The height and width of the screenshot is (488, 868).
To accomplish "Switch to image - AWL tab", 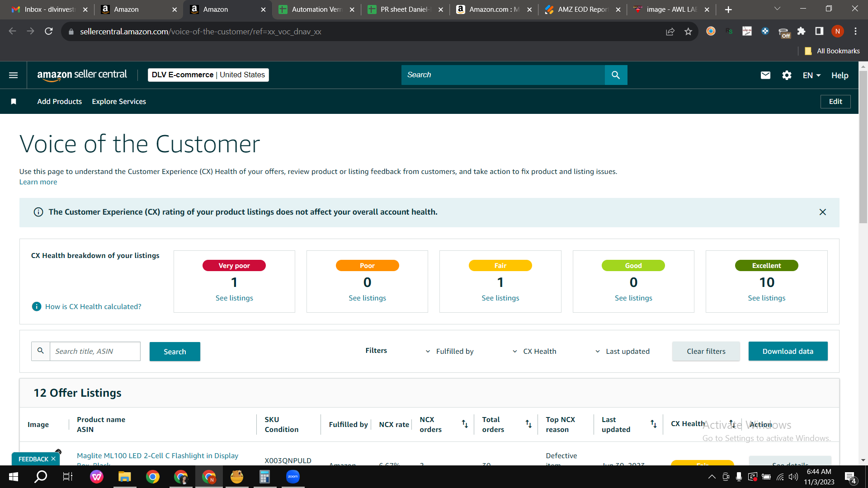I will 672,9.
